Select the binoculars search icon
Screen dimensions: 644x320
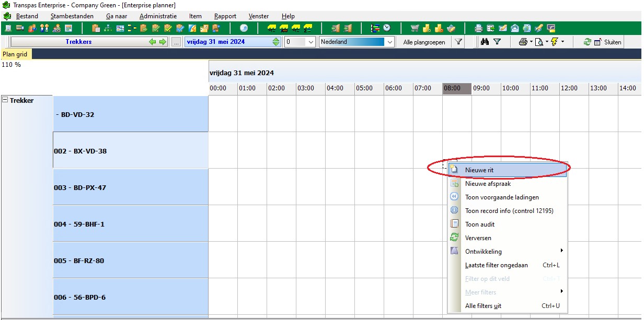point(485,42)
